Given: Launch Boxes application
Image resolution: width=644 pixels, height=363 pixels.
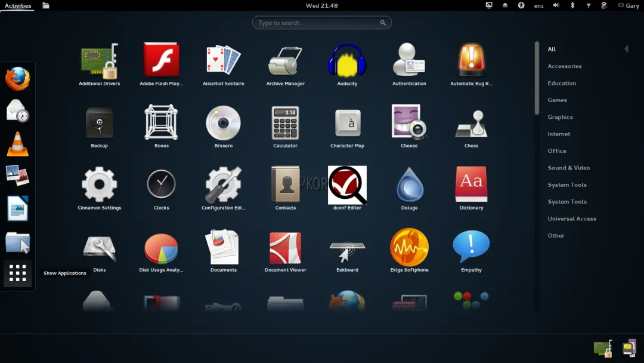Looking at the screenshot, I should pos(162,122).
